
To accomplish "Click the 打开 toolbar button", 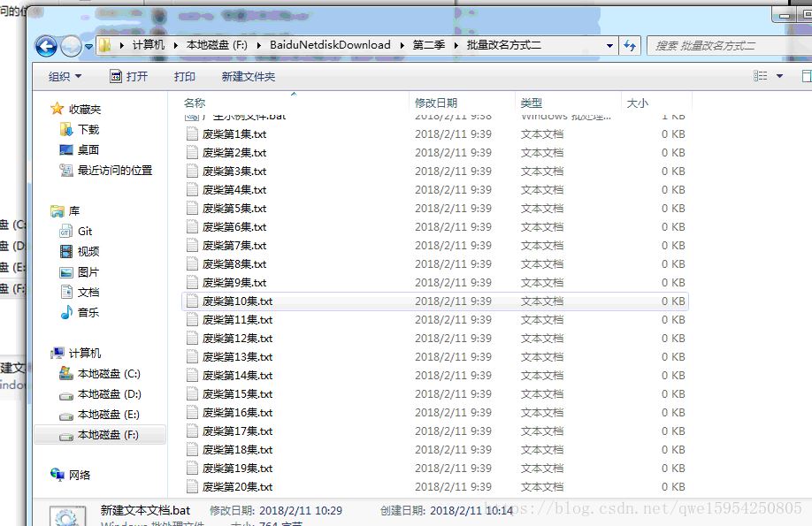I will (x=129, y=77).
